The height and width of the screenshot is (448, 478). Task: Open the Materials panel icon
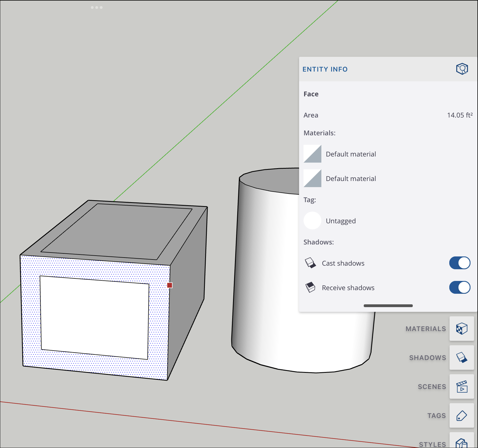tap(462, 329)
